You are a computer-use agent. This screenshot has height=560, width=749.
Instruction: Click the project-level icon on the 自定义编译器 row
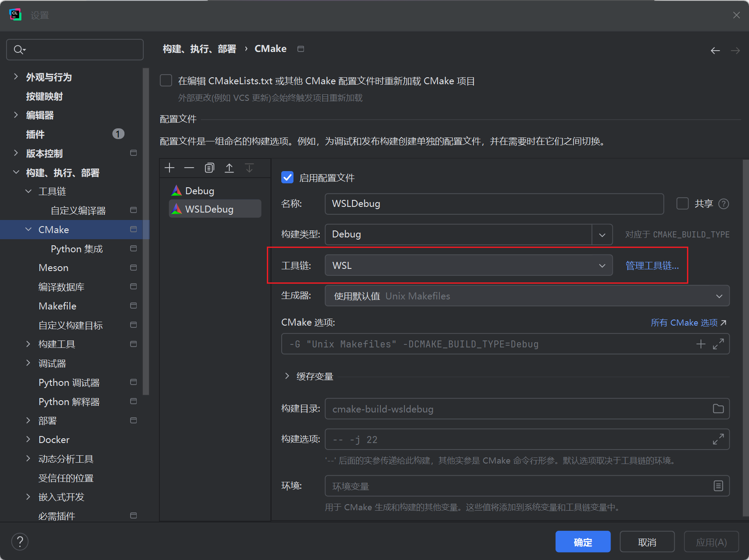coord(134,210)
